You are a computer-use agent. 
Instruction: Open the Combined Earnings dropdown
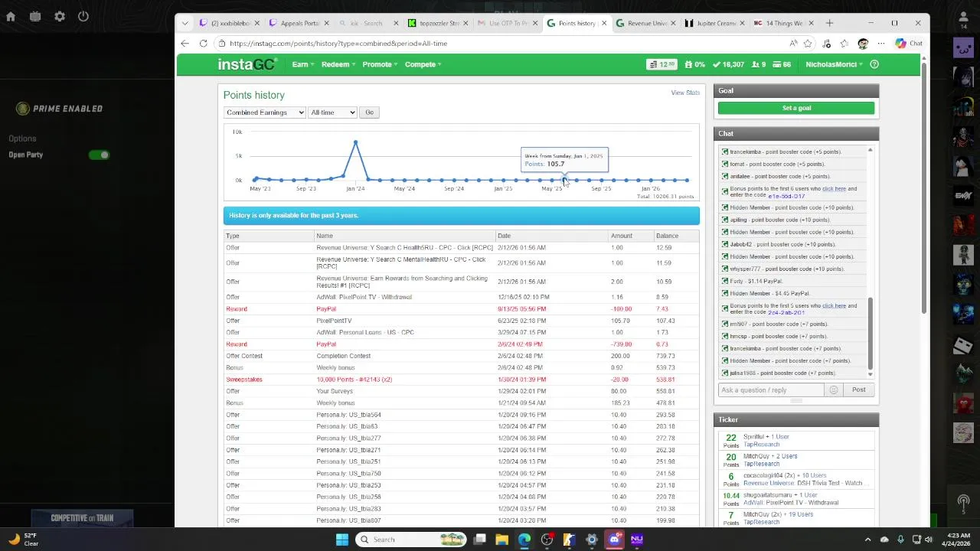point(265,112)
